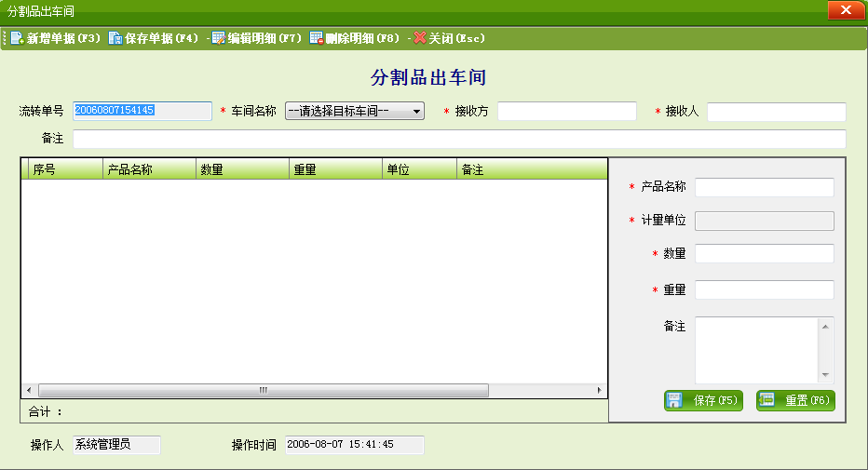Click the 操作时间 field showing 2006-08-07 15:41:45
Screen dimensions: 868x470
355,445
